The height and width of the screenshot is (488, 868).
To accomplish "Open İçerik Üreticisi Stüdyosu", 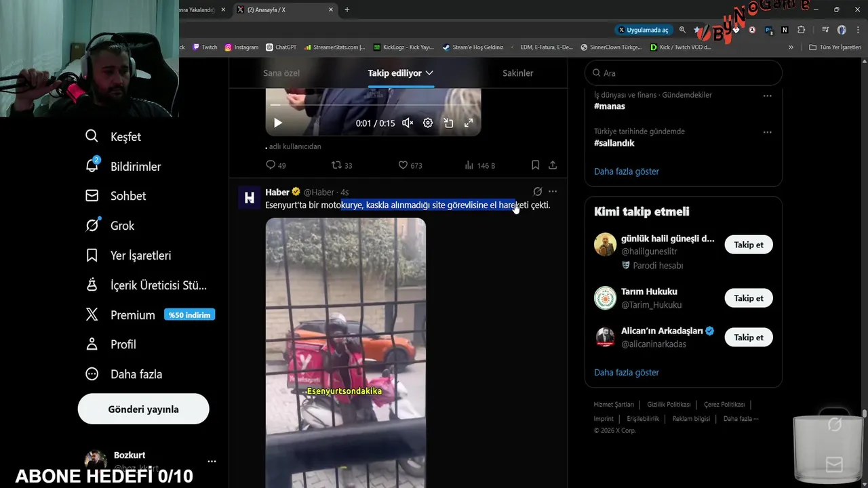I will coord(146,285).
